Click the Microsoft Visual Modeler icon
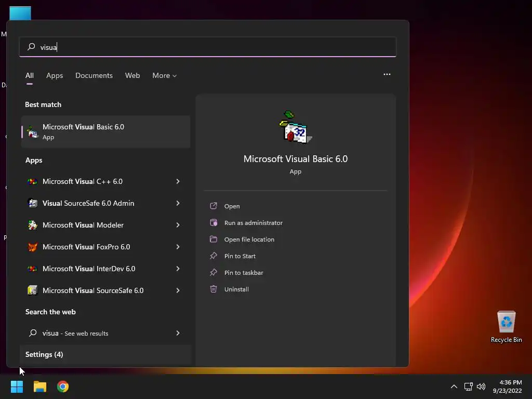Screen dimensions: 532x399 pos(32,225)
